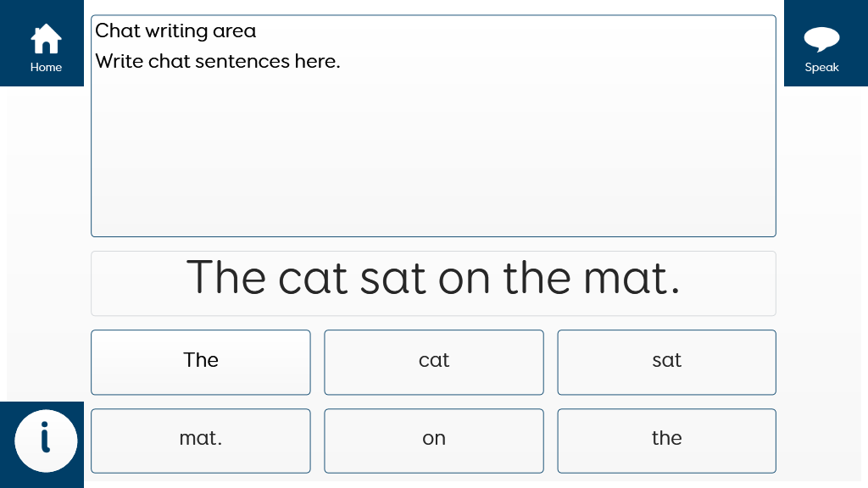Click 'cat' in the large model sentence
This screenshot has height=488, width=868.
(313, 279)
